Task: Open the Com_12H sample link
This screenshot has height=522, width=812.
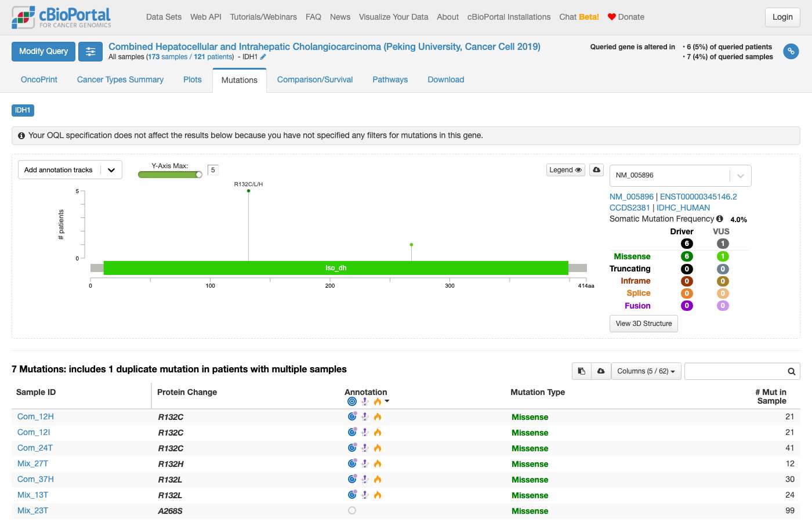Action: coord(35,416)
